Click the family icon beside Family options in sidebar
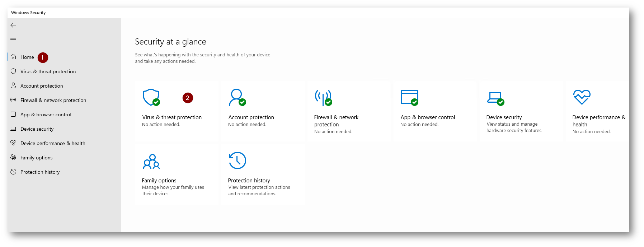644x247 pixels. pyautogui.click(x=13, y=157)
